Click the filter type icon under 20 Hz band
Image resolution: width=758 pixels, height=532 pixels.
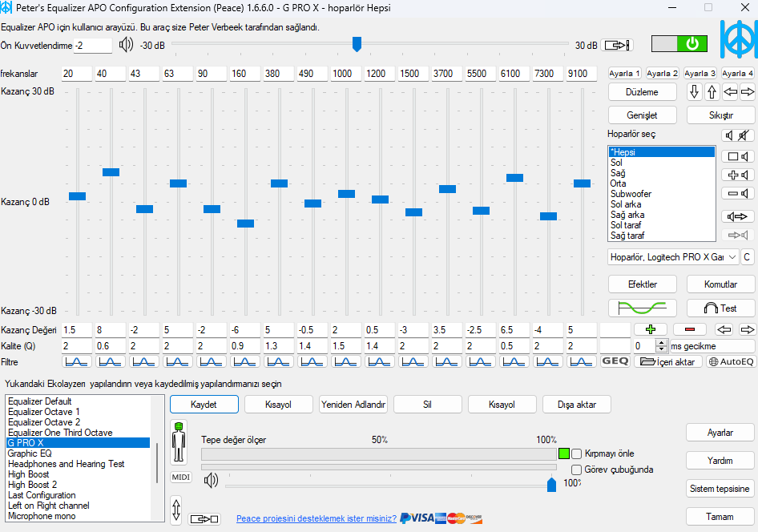(x=76, y=361)
